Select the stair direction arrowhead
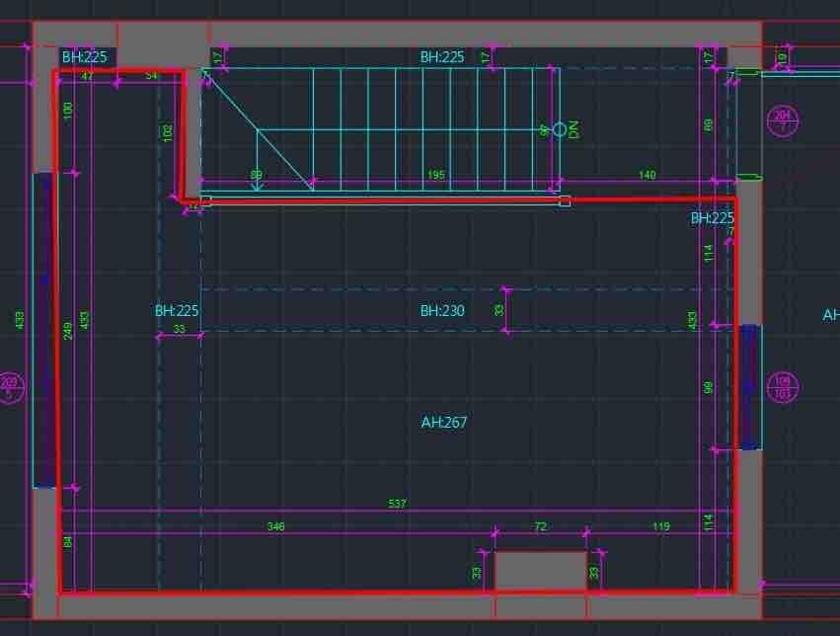This screenshot has height=636, width=840. pos(257,186)
